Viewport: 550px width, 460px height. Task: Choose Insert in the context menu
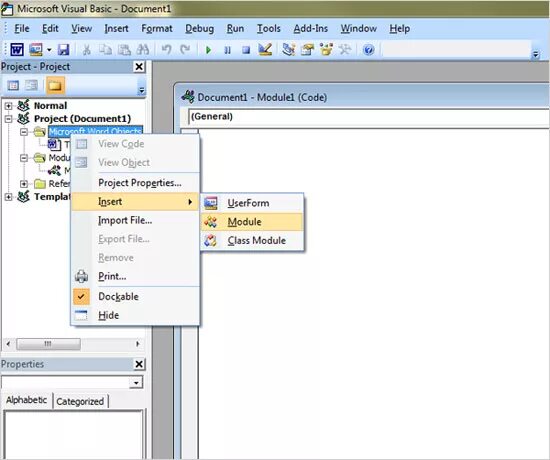pos(136,202)
